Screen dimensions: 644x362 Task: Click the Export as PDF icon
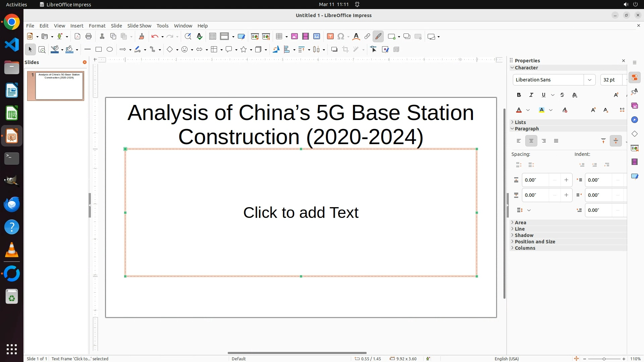[x=77, y=37]
